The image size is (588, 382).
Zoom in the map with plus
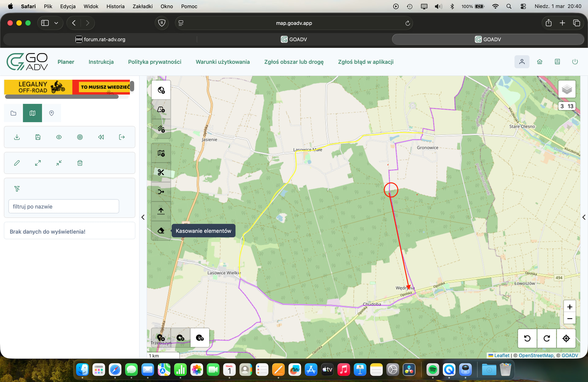coord(570,307)
